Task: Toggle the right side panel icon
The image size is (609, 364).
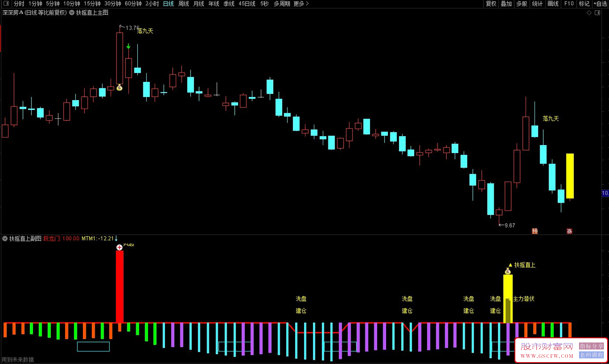Action: 597,13
